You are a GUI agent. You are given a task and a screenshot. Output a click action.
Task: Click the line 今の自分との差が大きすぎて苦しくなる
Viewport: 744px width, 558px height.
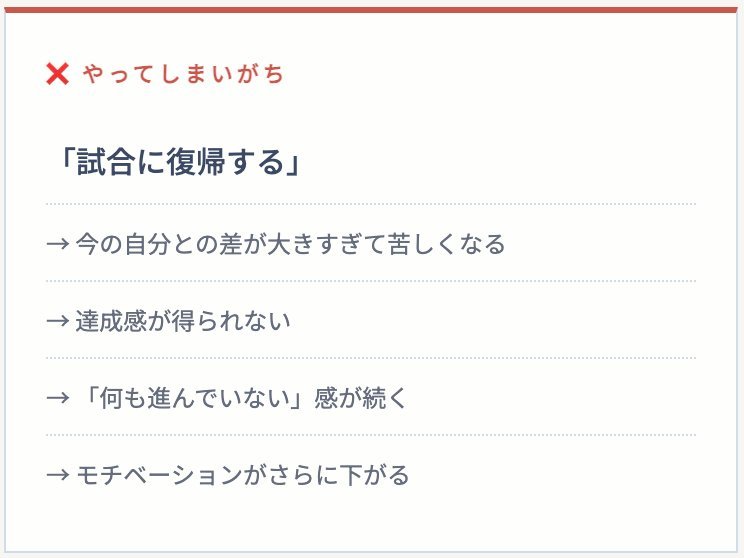click(290, 244)
